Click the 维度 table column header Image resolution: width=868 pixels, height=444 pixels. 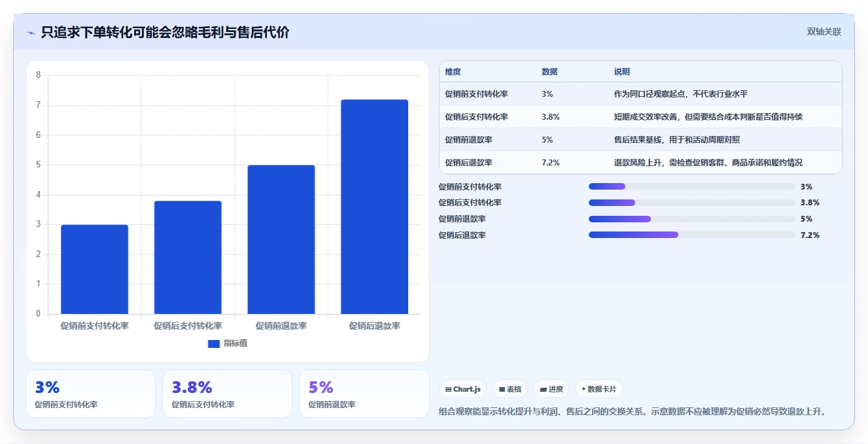(x=453, y=72)
